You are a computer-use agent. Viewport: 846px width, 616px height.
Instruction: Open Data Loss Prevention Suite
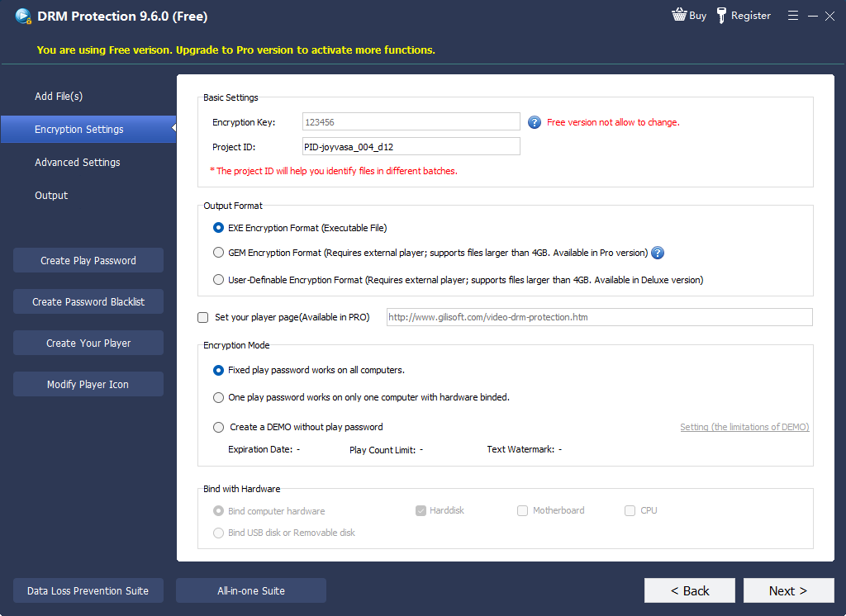tap(88, 590)
